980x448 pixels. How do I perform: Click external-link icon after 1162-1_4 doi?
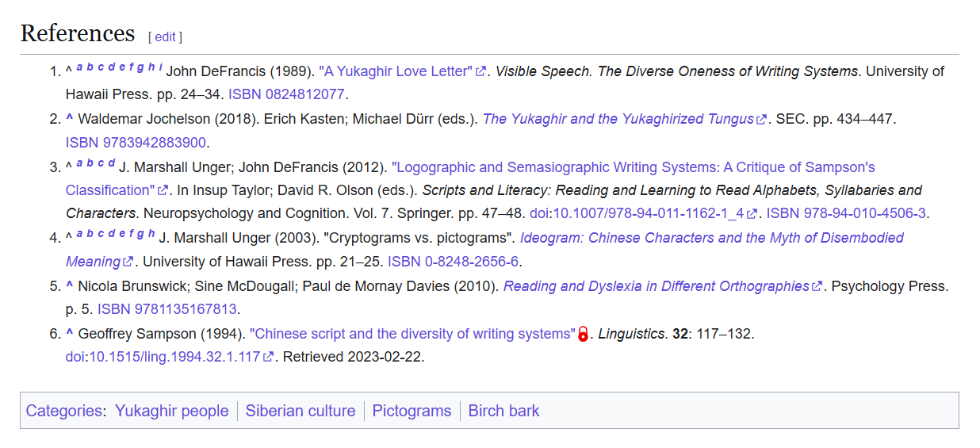click(x=752, y=214)
